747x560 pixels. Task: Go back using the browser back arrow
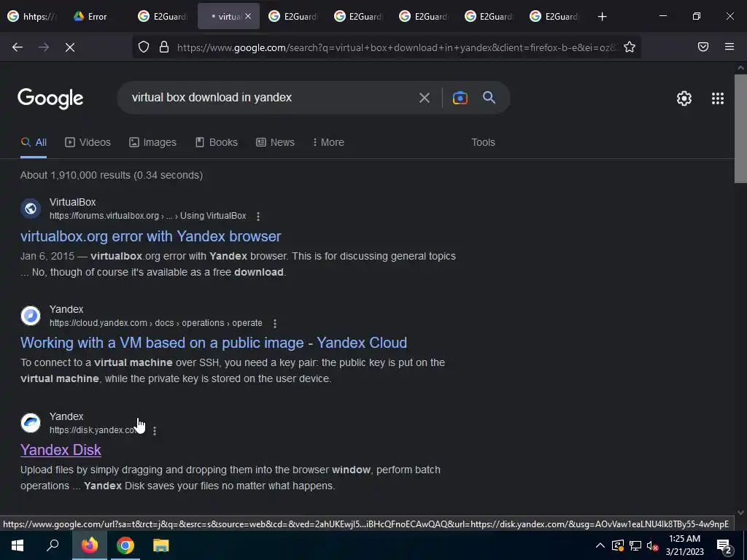pyautogui.click(x=18, y=47)
